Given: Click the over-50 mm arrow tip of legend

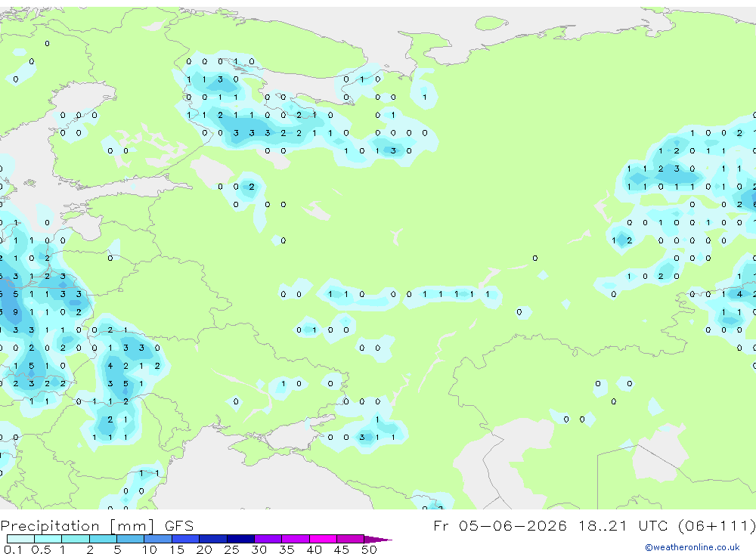Looking at the screenshot, I should (x=378, y=539).
